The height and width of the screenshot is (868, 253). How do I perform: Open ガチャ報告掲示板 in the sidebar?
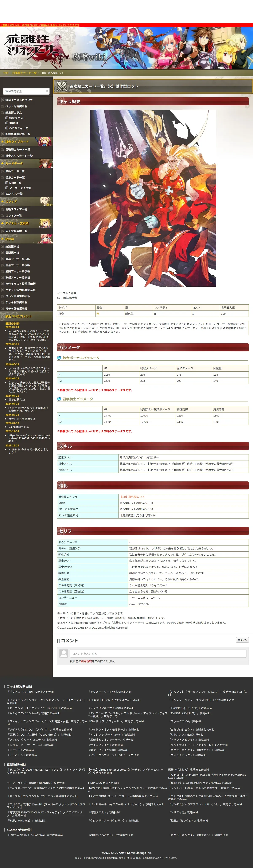pyautogui.click(x=16, y=309)
